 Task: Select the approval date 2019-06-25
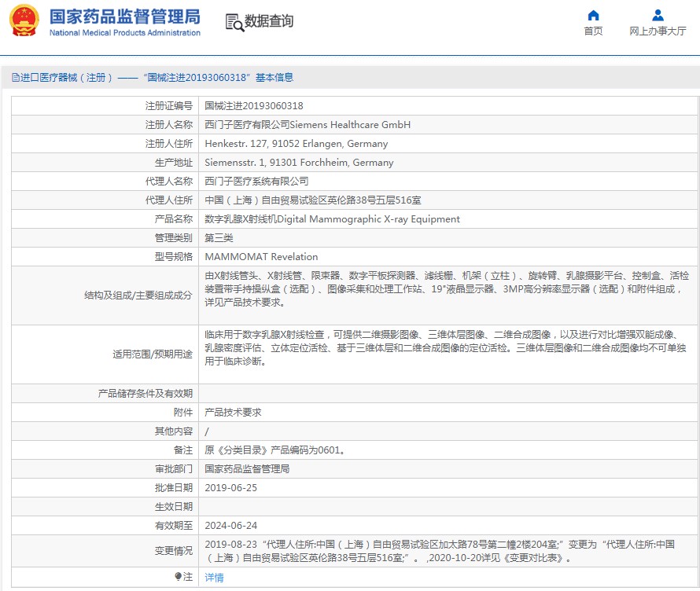pos(230,487)
